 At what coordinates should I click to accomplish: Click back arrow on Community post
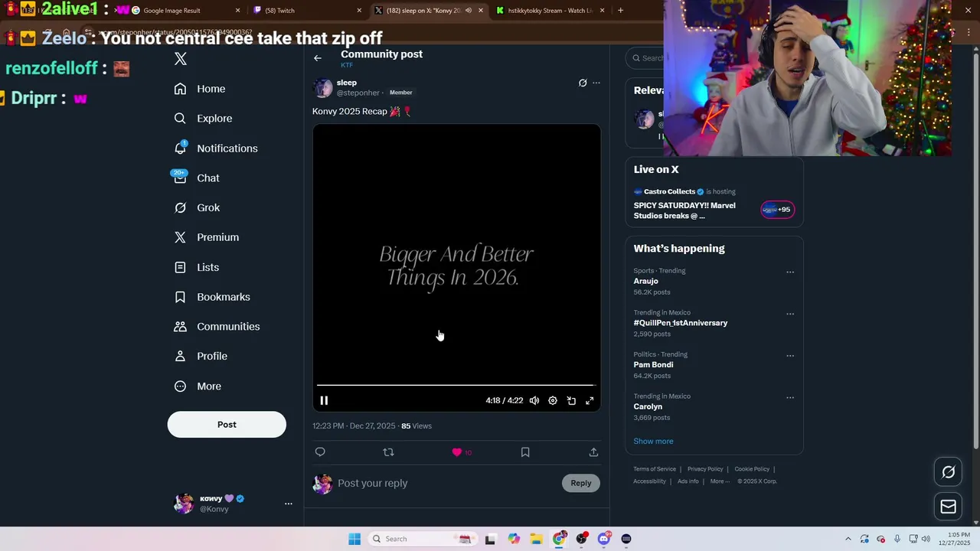pyautogui.click(x=318, y=58)
